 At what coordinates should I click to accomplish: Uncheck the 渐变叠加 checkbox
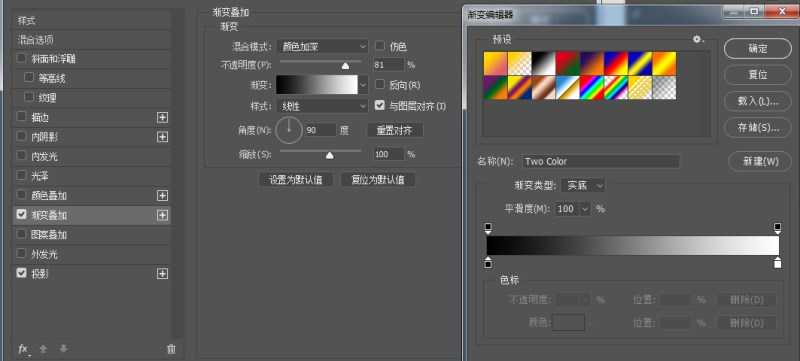(x=21, y=215)
